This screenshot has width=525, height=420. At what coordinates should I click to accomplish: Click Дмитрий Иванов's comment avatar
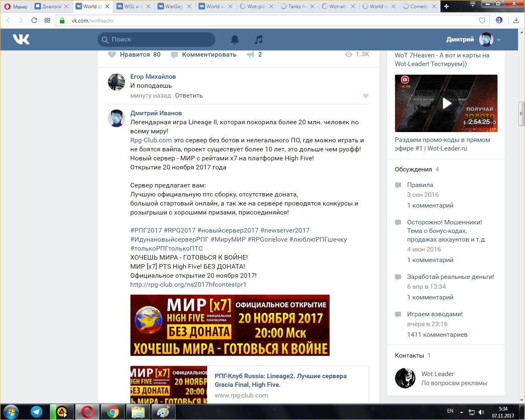[x=116, y=118]
